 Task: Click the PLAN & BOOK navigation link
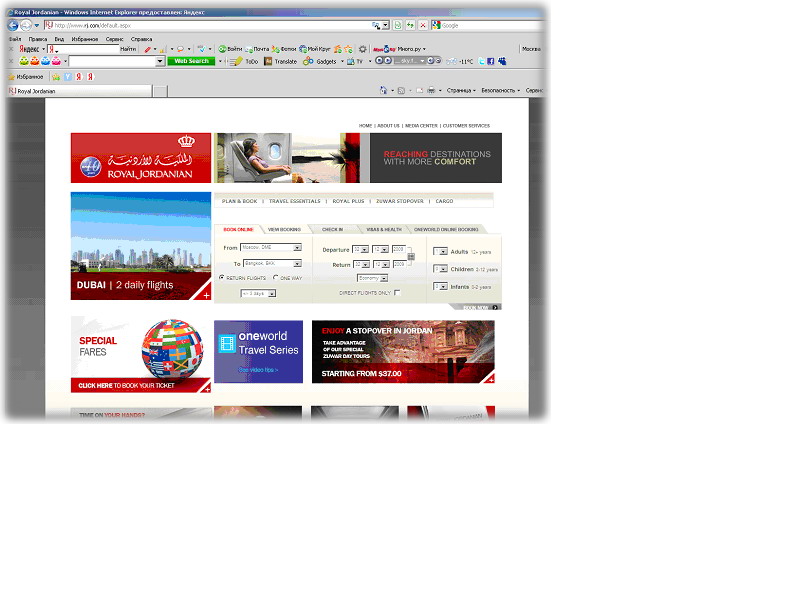pos(239,201)
